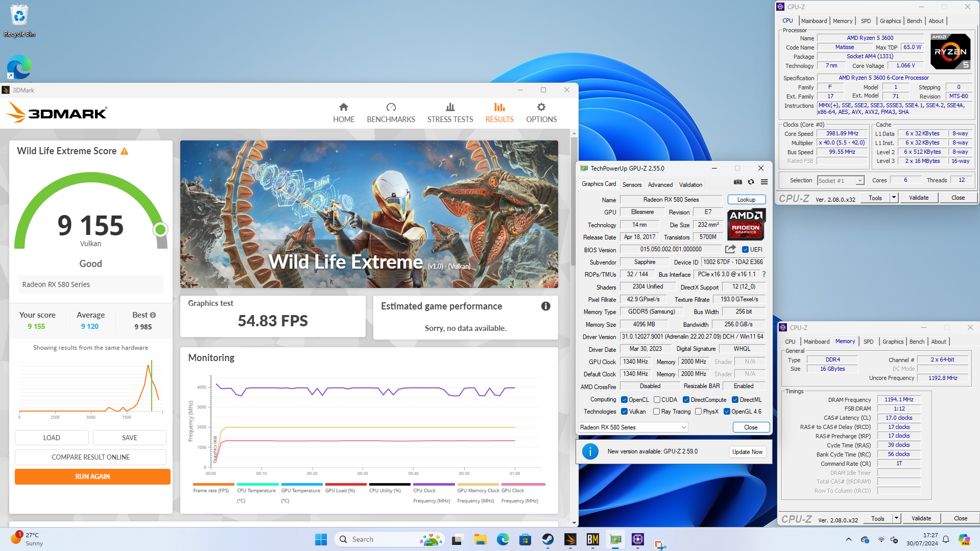Viewport: 980px width, 551px height.
Task: Expand the Tools dropdown arrow in bottom CPU-Z
Action: pos(896,518)
